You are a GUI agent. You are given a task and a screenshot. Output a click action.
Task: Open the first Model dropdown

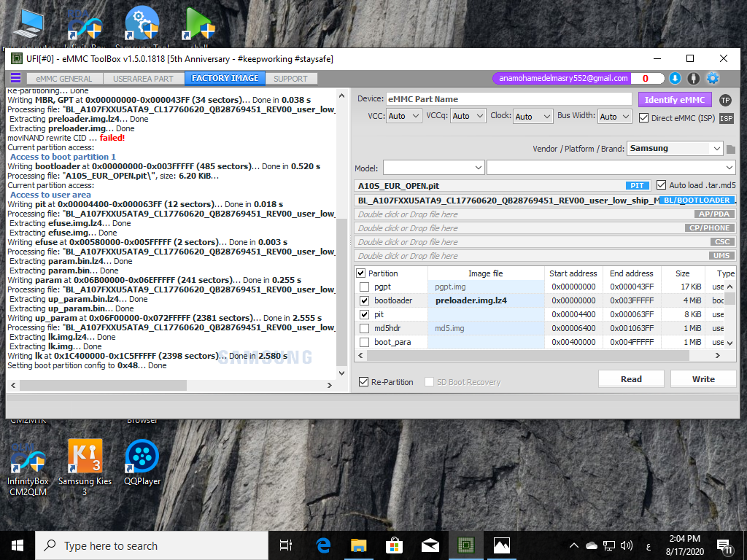point(433,168)
